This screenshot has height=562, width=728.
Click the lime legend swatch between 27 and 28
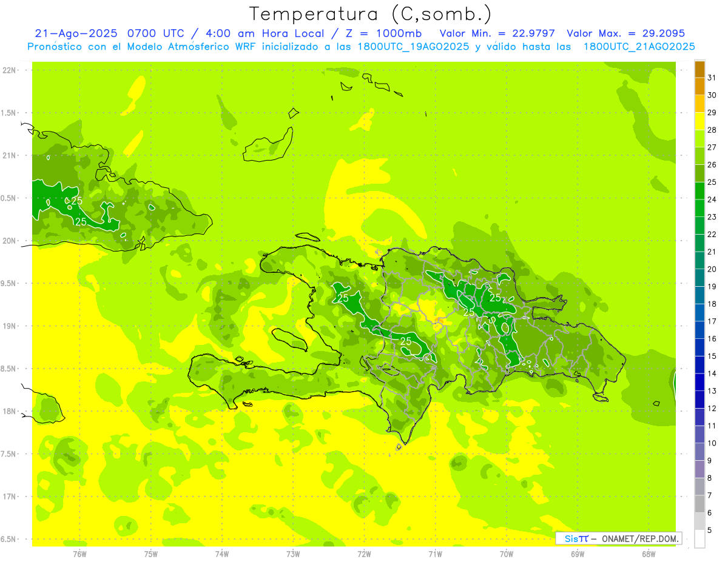pyautogui.click(x=699, y=139)
